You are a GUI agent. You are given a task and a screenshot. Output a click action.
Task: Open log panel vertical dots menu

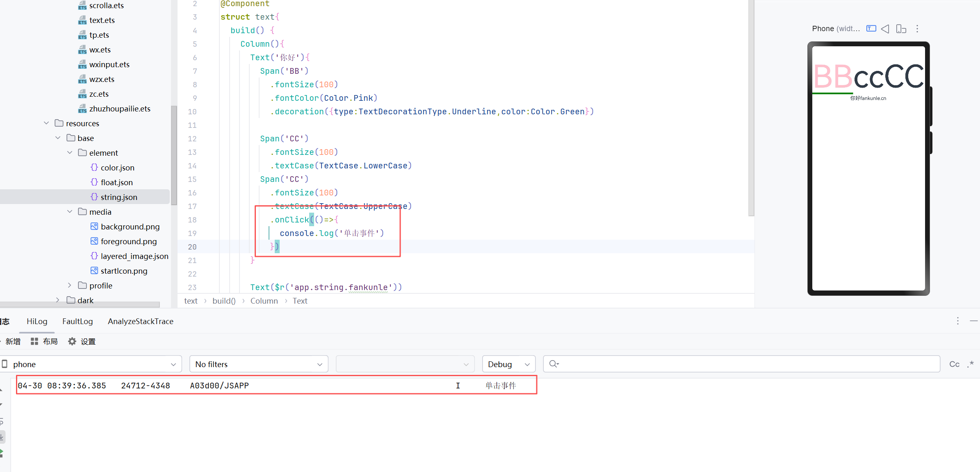[x=958, y=321]
